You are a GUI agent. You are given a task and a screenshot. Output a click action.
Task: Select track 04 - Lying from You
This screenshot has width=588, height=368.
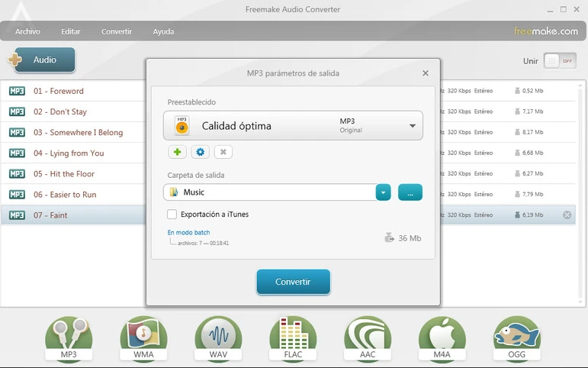coord(69,153)
